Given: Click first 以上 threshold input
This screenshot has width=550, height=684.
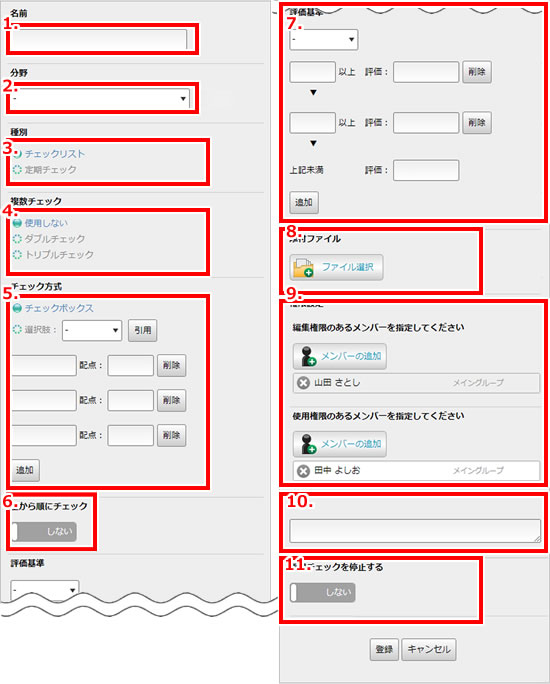Looking at the screenshot, I should coord(312,72).
